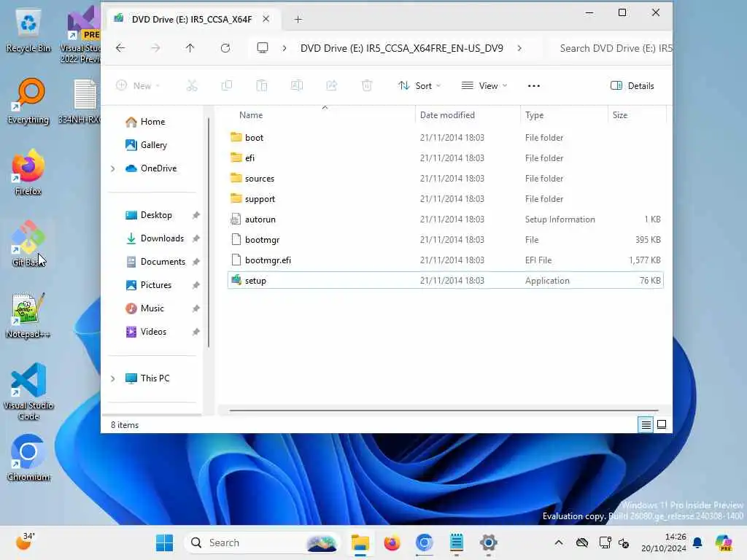
Task: Switch to details list view icon
Action: (x=646, y=424)
